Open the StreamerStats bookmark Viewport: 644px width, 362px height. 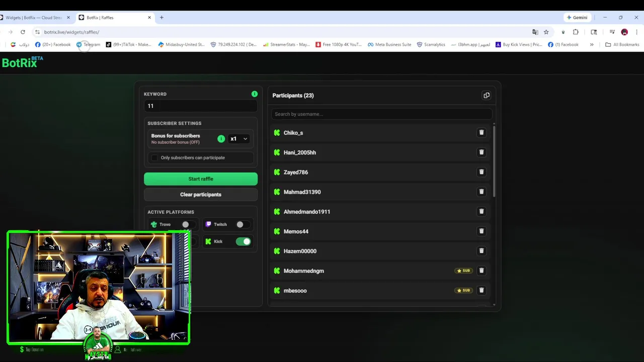click(286, 44)
